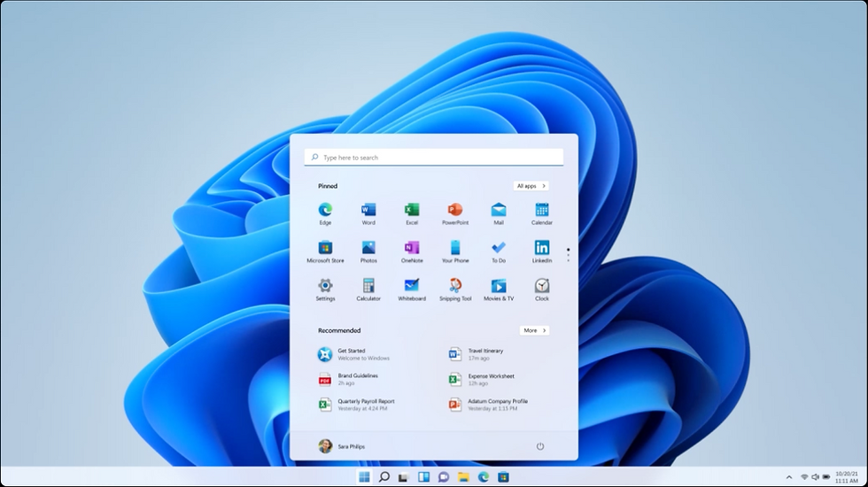Open Microsoft Edge from pinned apps
Image resolution: width=868 pixels, height=487 pixels.
(x=325, y=211)
